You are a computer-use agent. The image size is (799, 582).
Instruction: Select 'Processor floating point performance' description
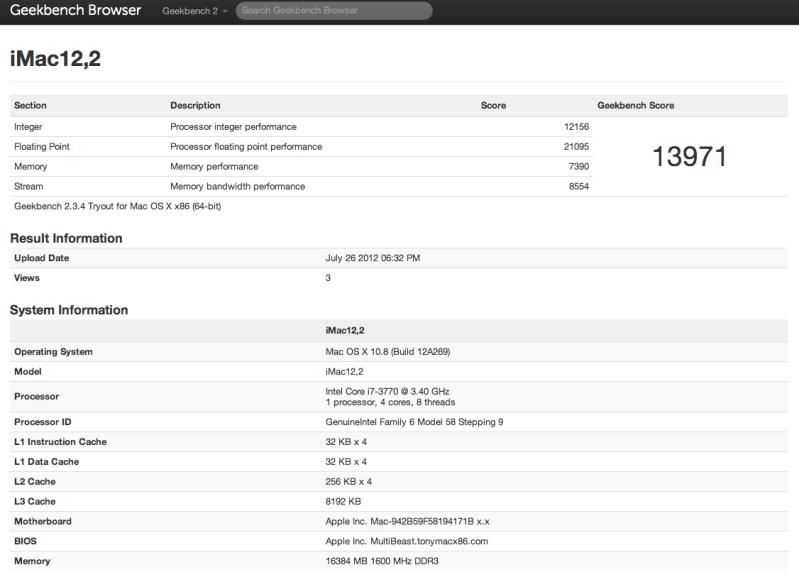point(246,147)
